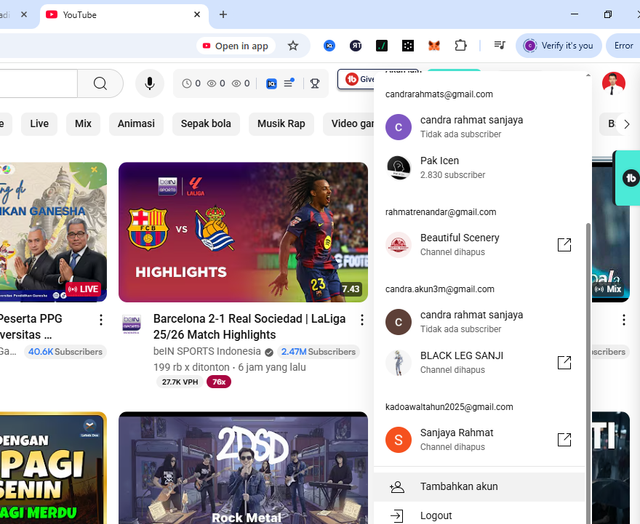The height and width of the screenshot is (524, 640).
Task: Click the trophy icon in the stats bar
Action: pos(314,84)
